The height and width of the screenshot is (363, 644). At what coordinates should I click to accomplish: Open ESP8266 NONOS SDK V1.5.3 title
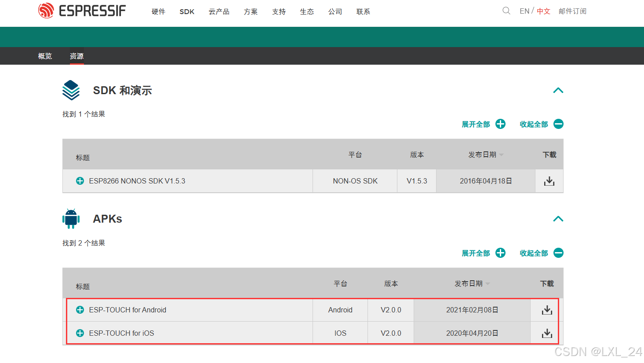pyautogui.click(x=137, y=181)
